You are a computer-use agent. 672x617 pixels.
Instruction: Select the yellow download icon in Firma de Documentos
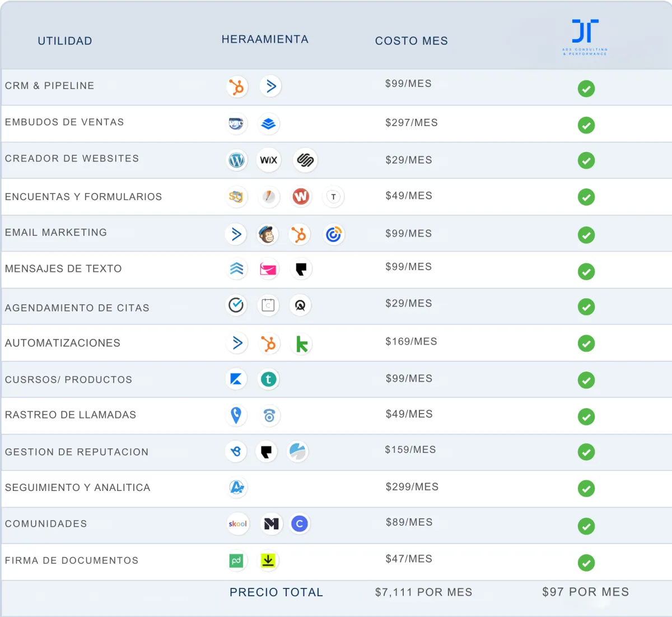[x=268, y=560]
